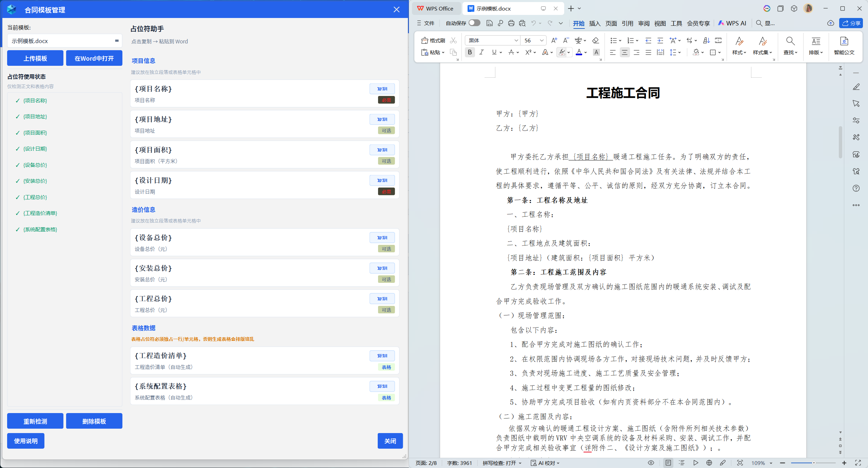Toggle bold formatting
Viewport: 868px width, 468px height.
tap(470, 52)
